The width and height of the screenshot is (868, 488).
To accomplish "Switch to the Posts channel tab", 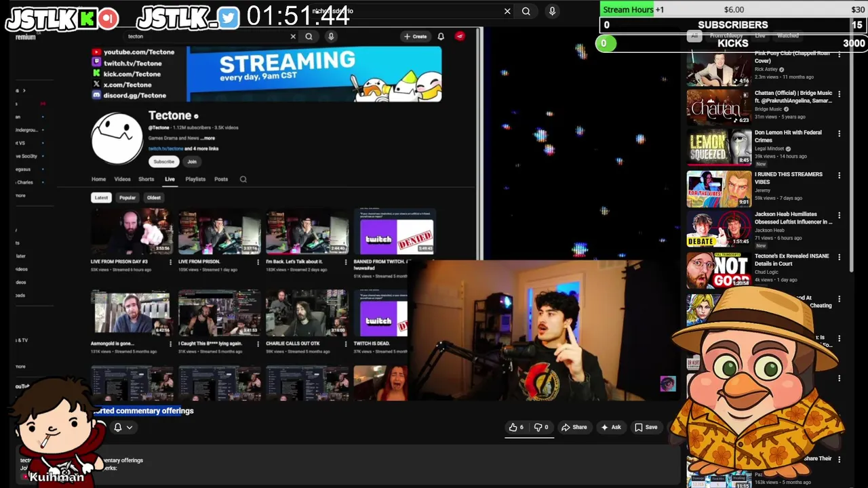I will pos(221,180).
